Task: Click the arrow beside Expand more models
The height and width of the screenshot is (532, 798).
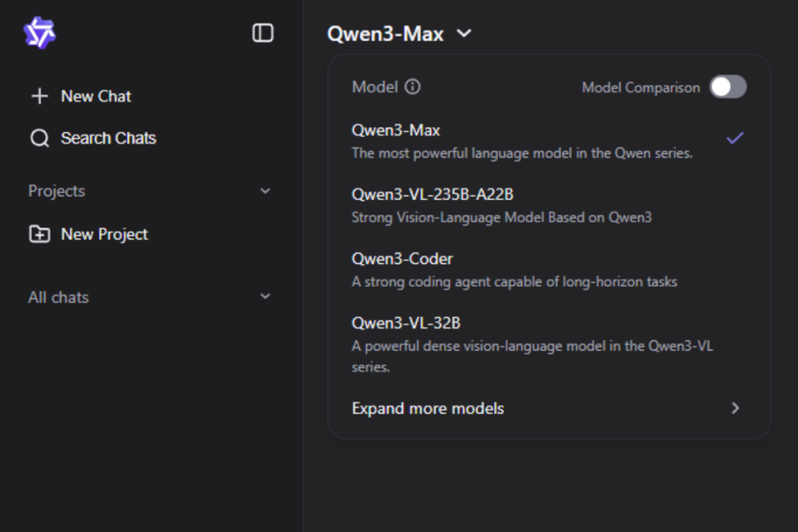Action: [734, 408]
